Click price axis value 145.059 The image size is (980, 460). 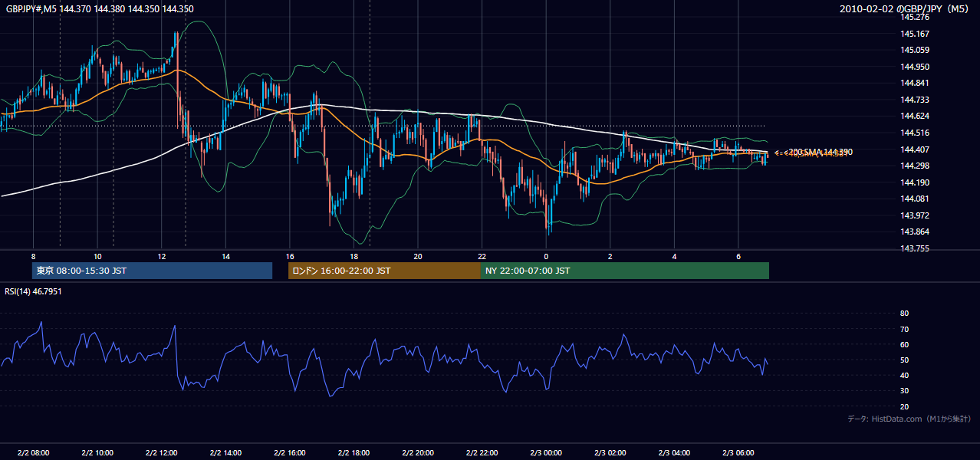[x=916, y=51]
